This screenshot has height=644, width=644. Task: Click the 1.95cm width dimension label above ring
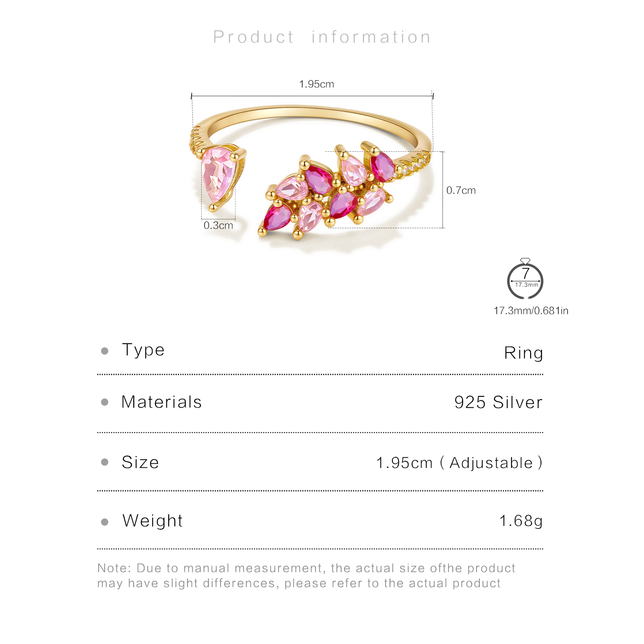point(316,84)
